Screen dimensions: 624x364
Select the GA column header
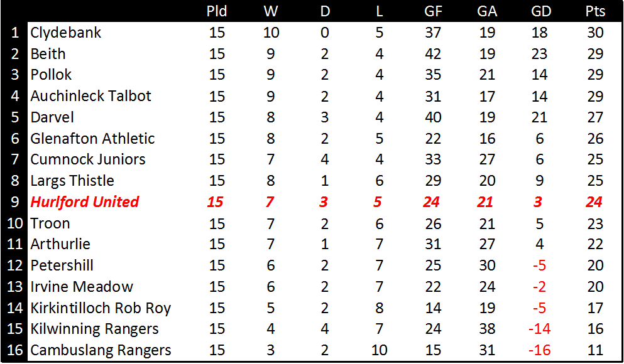click(487, 11)
